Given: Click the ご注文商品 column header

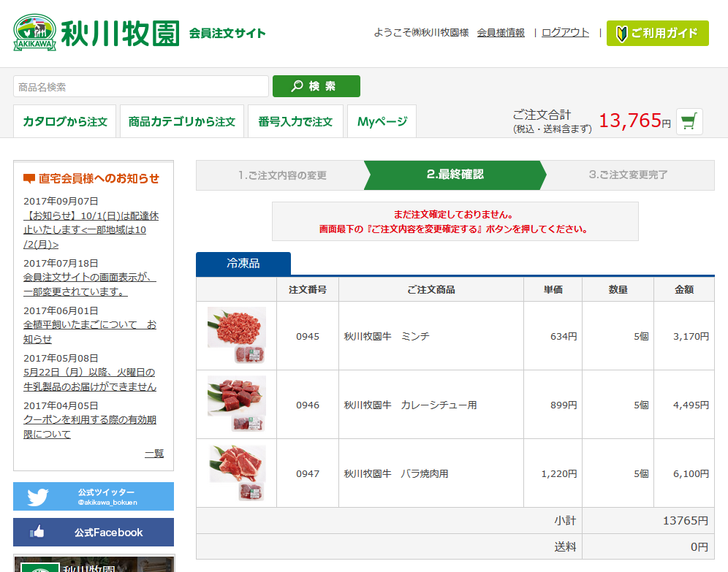Looking at the screenshot, I should pyautogui.click(x=431, y=289).
